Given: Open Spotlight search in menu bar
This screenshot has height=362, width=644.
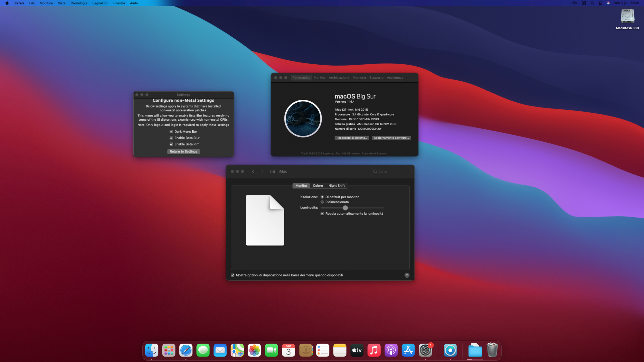Looking at the screenshot, I should click(x=592, y=3).
